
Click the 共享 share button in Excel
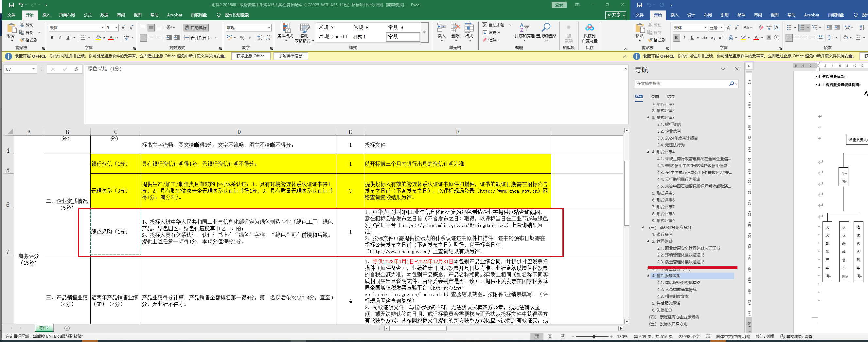click(x=616, y=15)
